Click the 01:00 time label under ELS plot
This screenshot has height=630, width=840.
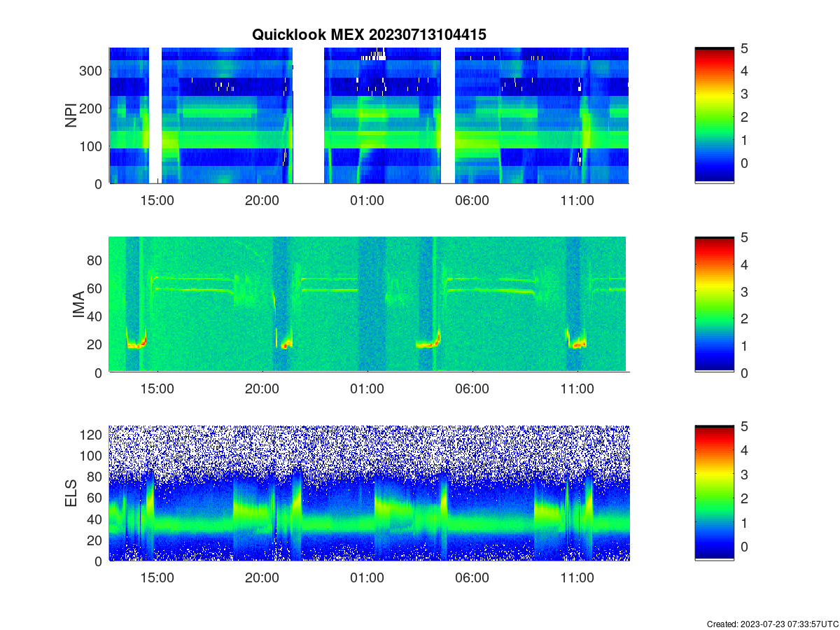click(367, 578)
